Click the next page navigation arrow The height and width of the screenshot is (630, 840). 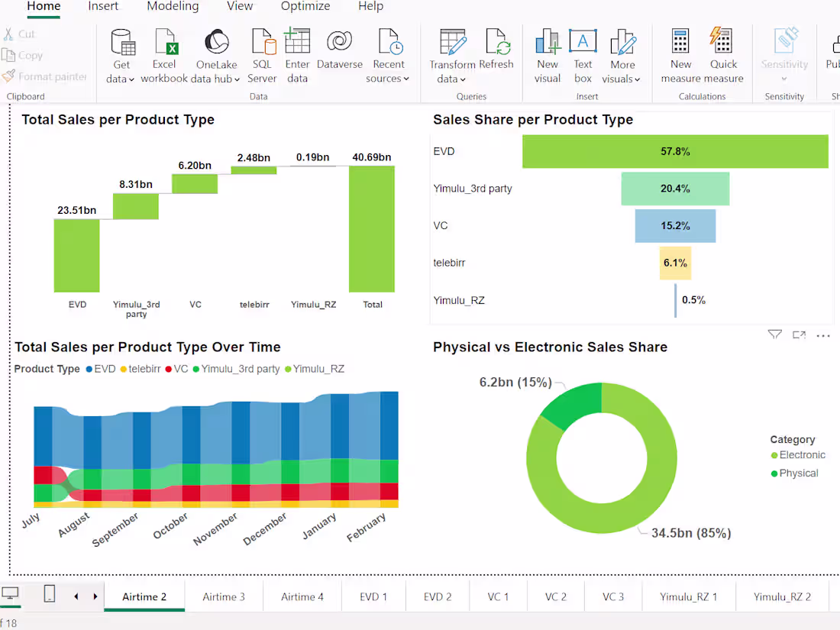click(x=93, y=596)
